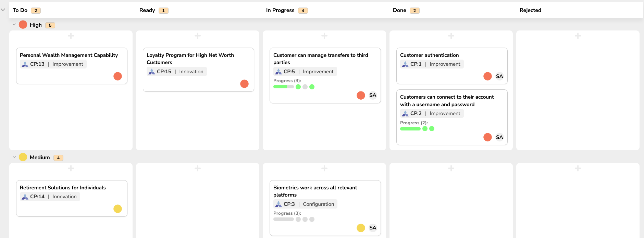Click the Rejected column header
Viewport: 644px width, 238px height.
coord(530,10)
